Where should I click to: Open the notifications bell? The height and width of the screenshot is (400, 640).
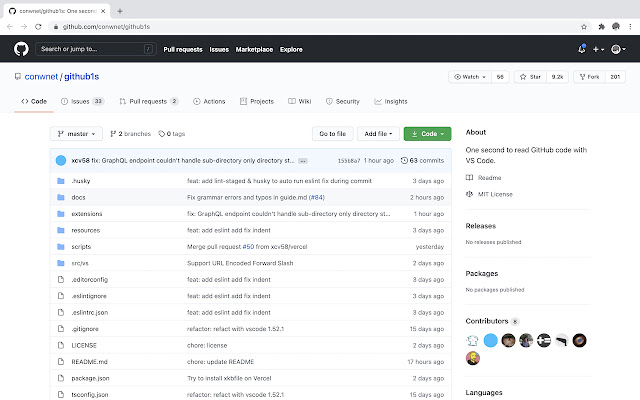pyautogui.click(x=582, y=49)
